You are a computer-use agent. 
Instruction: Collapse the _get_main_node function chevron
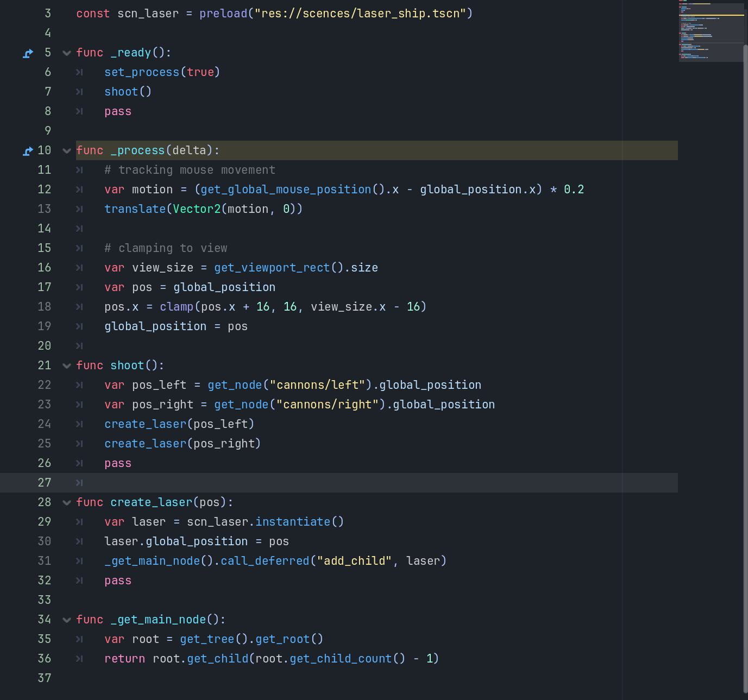pos(67,620)
